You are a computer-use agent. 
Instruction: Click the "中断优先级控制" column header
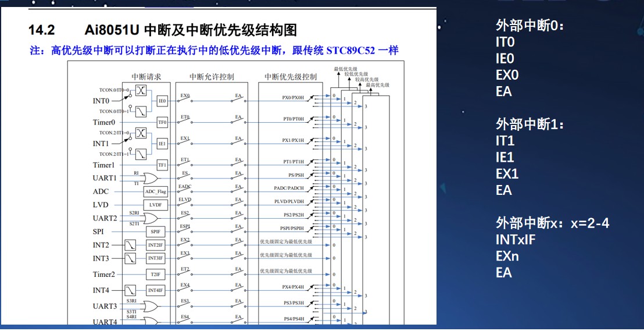pos(290,76)
